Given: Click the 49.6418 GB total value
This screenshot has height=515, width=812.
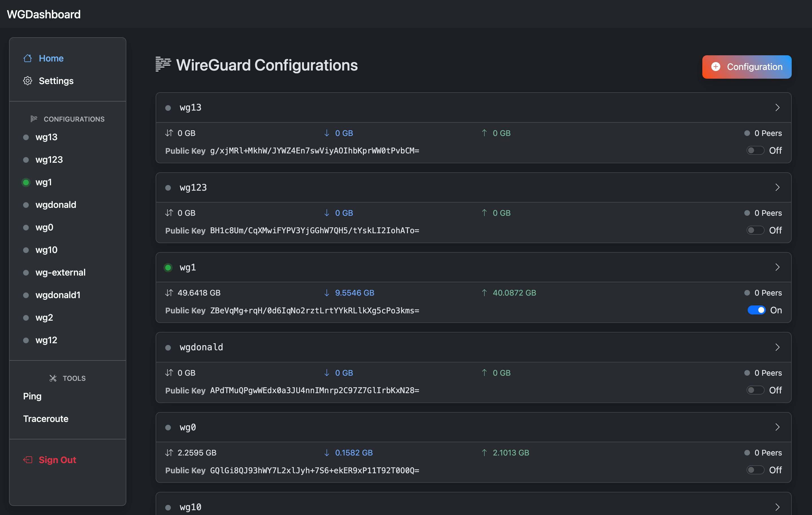Looking at the screenshot, I should [x=199, y=293].
